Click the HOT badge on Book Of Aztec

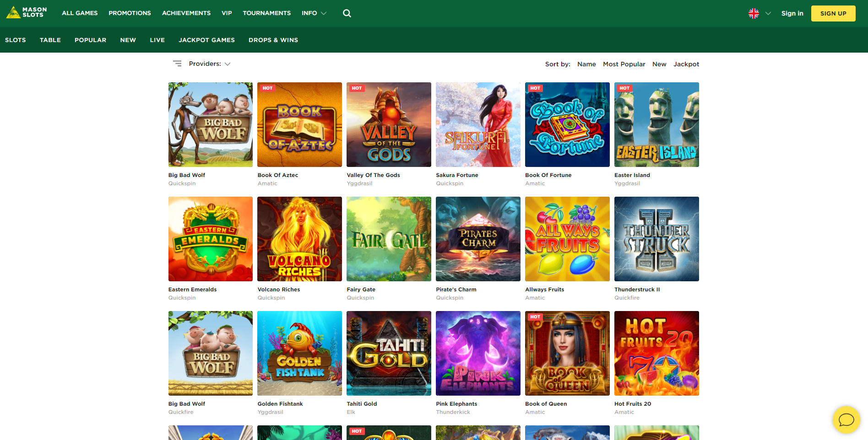pyautogui.click(x=267, y=88)
